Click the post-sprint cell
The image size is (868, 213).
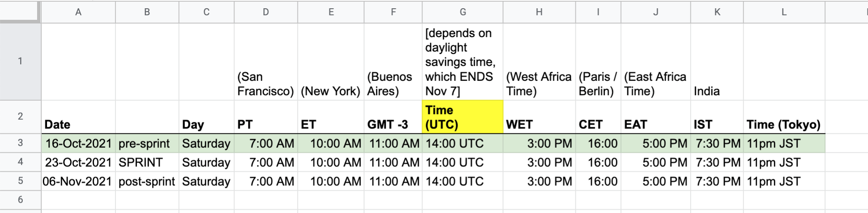click(x=147, y=182)
